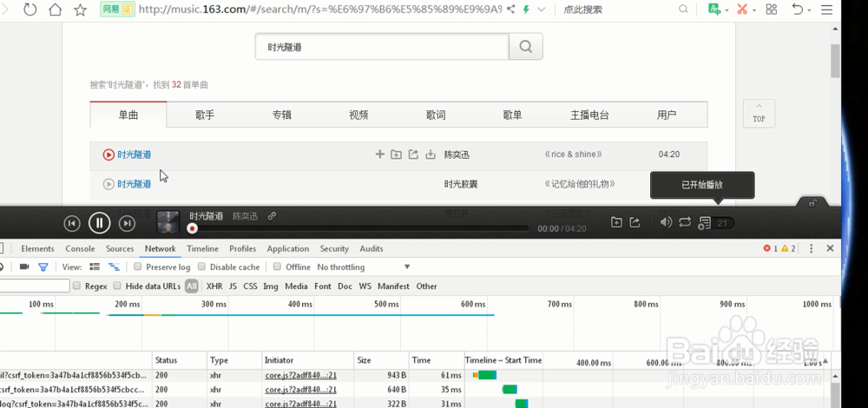Viewport: 868px width, 408px height.
Task: Click the player volume speaker icon
Action: [x=667, y=222]
